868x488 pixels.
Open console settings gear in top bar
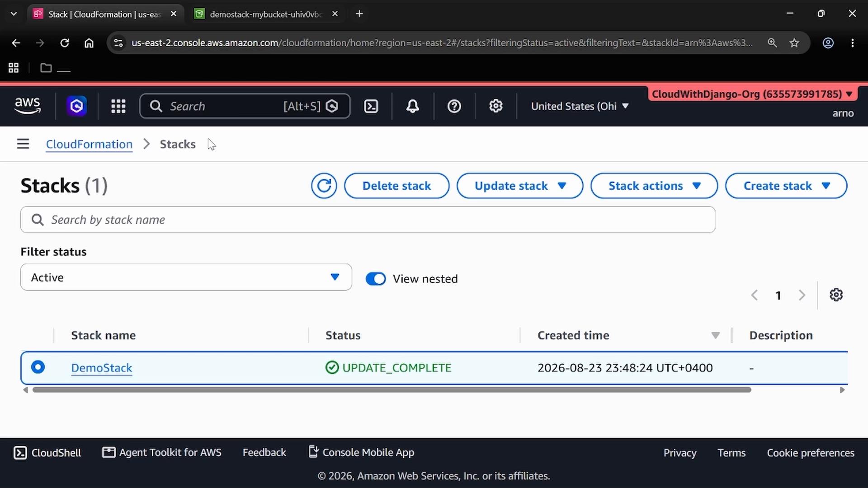[x=496, y=106]
